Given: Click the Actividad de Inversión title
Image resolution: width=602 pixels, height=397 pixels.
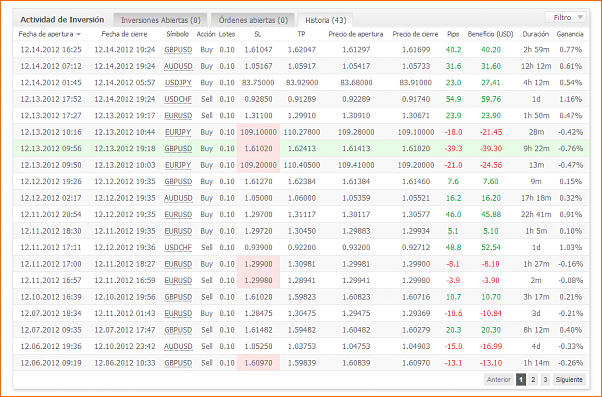Looking at the screenshot, I should point(62,20).
